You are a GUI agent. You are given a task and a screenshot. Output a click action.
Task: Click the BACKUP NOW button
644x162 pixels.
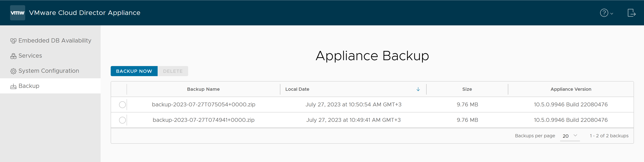click(134, 71)
